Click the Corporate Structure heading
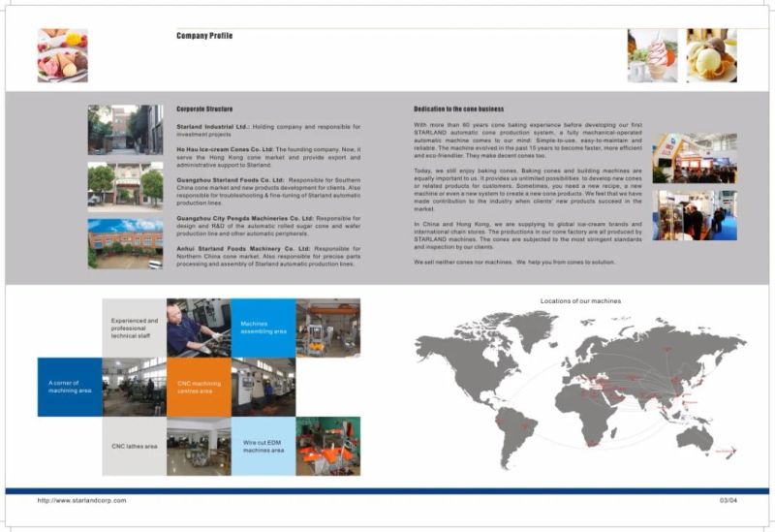775x532 pixels. click(204, 109)
